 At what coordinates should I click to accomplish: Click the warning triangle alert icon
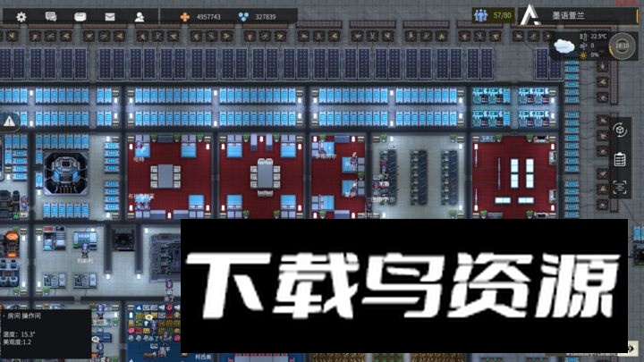tap(9, 120)
